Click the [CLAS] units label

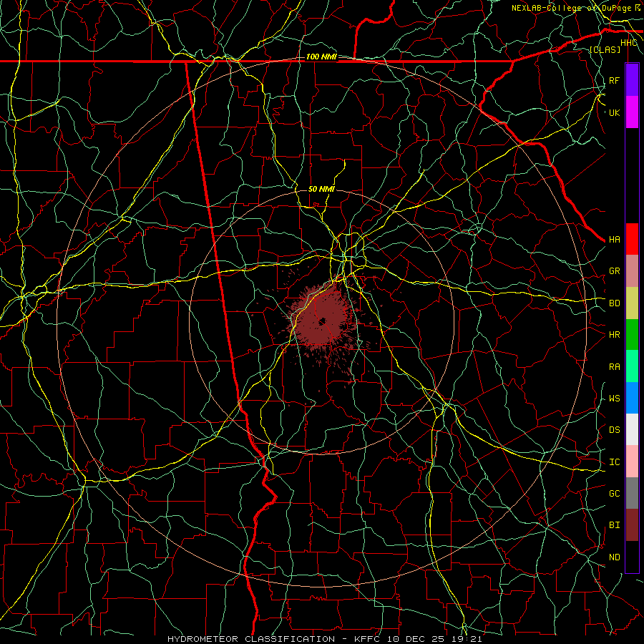pos(605,49)
